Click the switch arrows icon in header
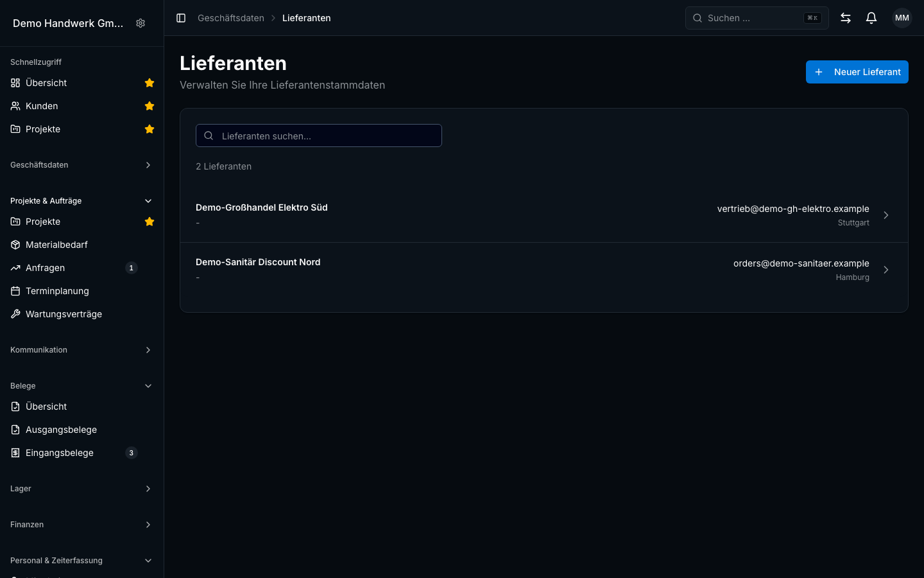 (846, 18)
